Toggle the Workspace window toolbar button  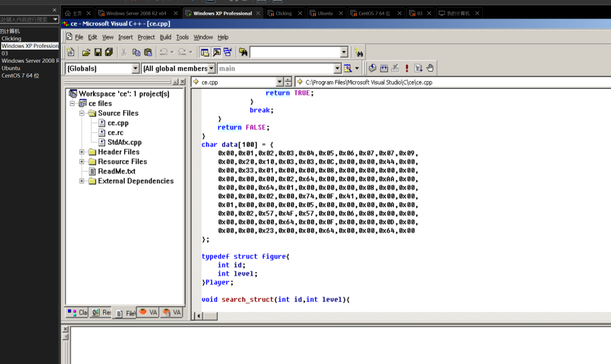coord(205,53)
